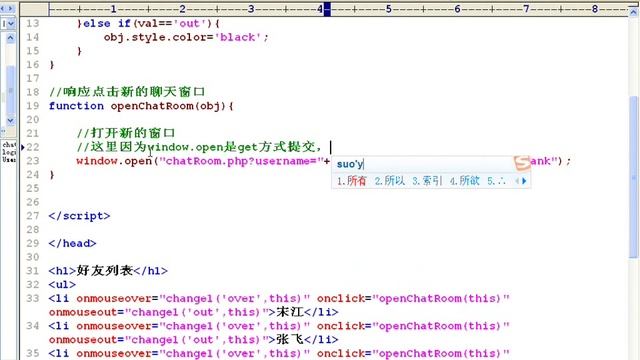This screenshot has height=360, width=640.
Task: Click the closing brace on line 24
Action: click(x=52, y=175)
